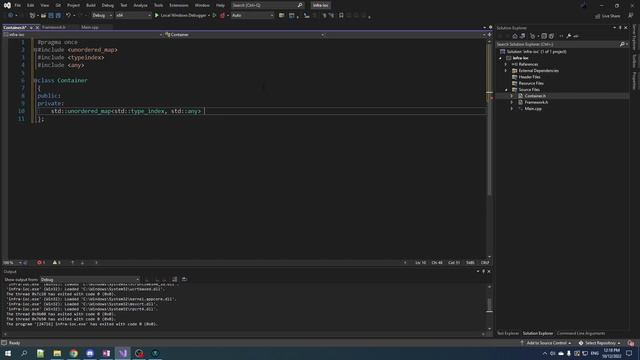Collapse the Source Files folder
This screenshot has width=640, height=360.
[506, 90]
